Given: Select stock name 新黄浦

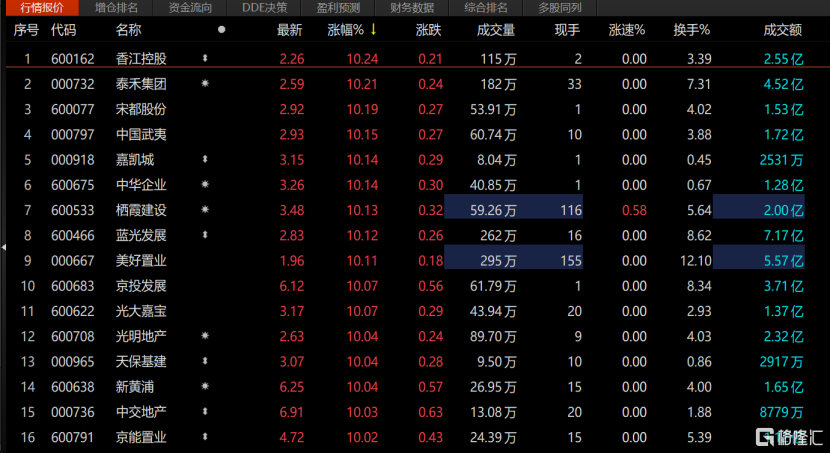Looking at the screenshot, I should tap(135, 387).
